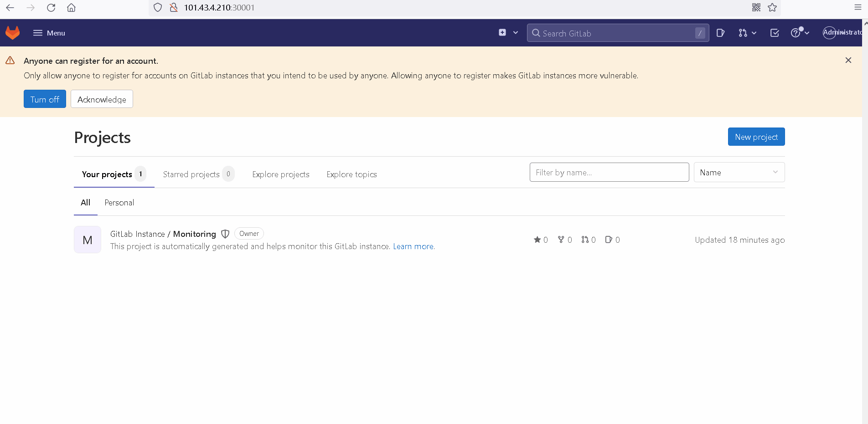Click the create new plus icon
Image resolution: width=868 pixels, height=424 pixels.
(x=502, y=32)
